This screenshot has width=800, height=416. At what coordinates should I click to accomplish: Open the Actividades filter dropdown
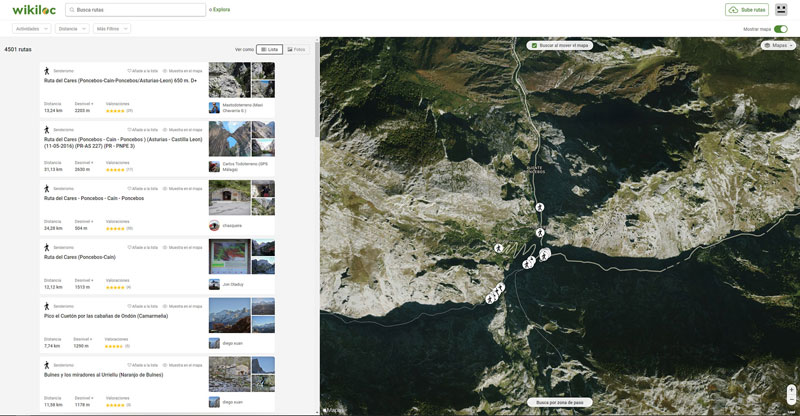click(x=31, y=29)
